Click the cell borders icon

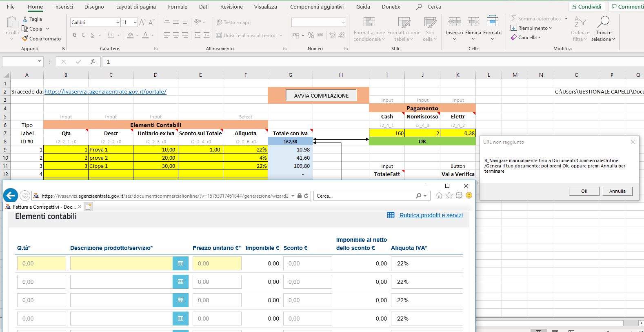coord(111,35)
